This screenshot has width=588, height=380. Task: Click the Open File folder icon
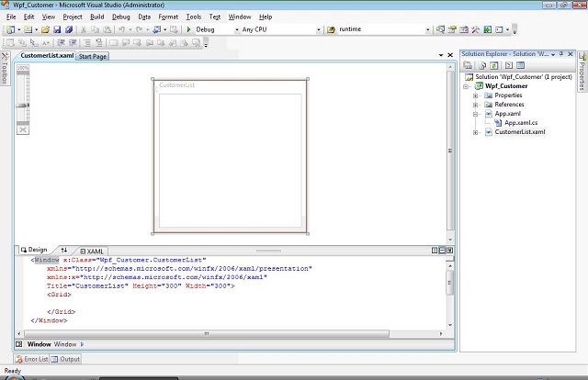click(x=45, y=29)
